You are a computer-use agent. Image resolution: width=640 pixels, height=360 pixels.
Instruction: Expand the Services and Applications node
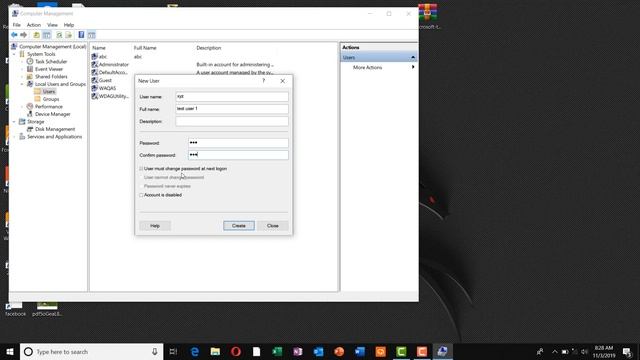click(15, 137)
